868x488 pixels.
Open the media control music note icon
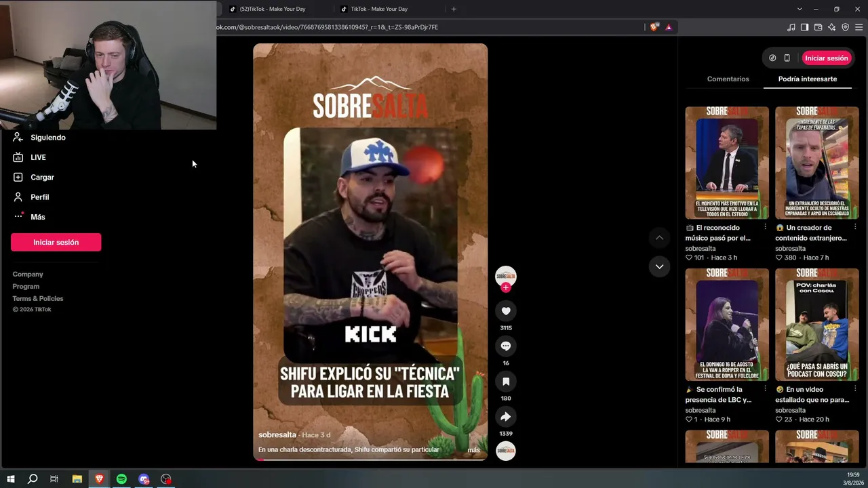click(791, 27)
